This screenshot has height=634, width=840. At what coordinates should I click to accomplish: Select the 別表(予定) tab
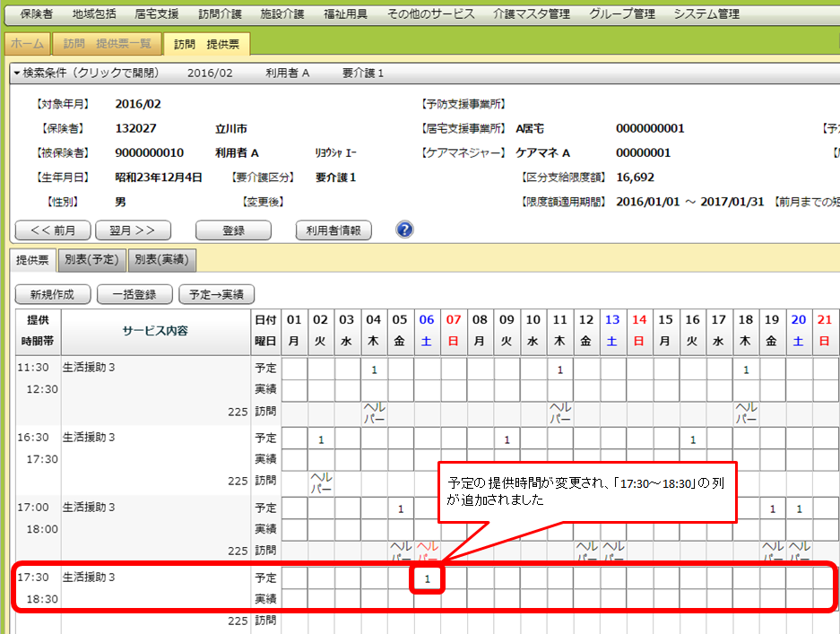coord(91,260)
